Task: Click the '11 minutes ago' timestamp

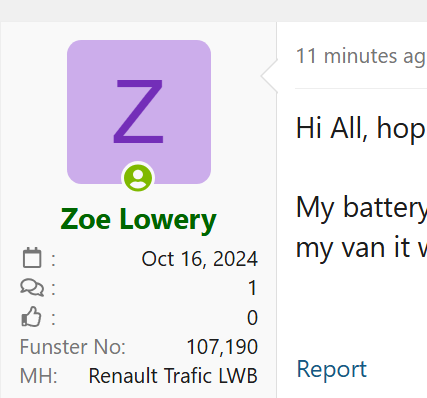Action: [361, 56]
